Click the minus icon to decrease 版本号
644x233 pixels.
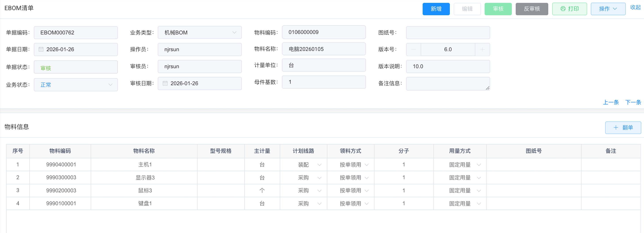click(414, 50)
